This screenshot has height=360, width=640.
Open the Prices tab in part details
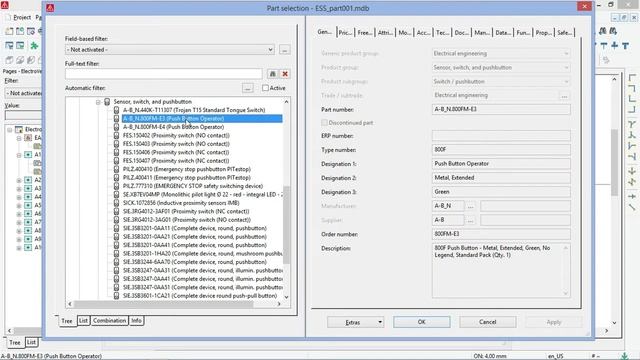click(x=345, y=33)
